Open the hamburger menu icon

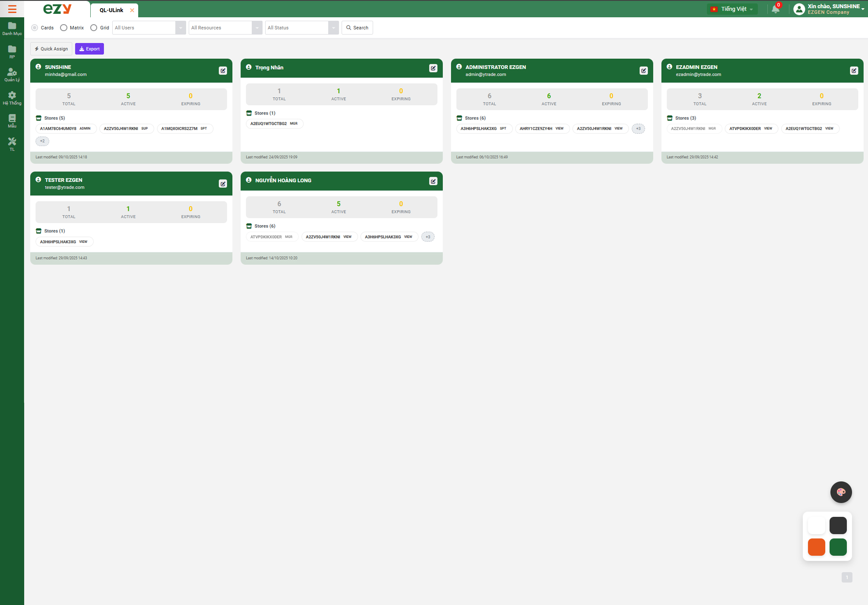[x=12, y=9]
